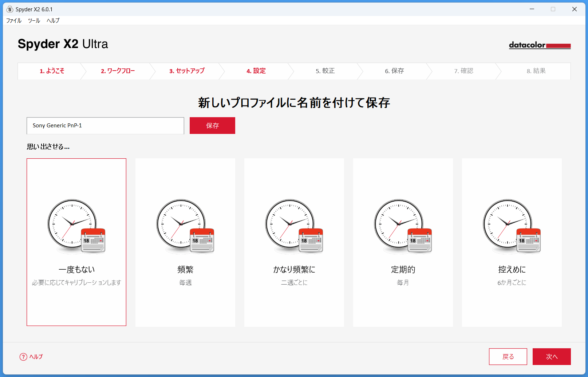Click the help question mark icon
This screenshot has height=377, width=588.
click(x=23, y=357)
